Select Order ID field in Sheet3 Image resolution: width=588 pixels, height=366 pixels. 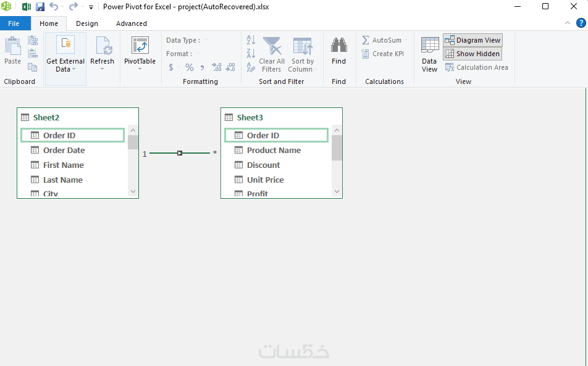[x=276, y=135]
